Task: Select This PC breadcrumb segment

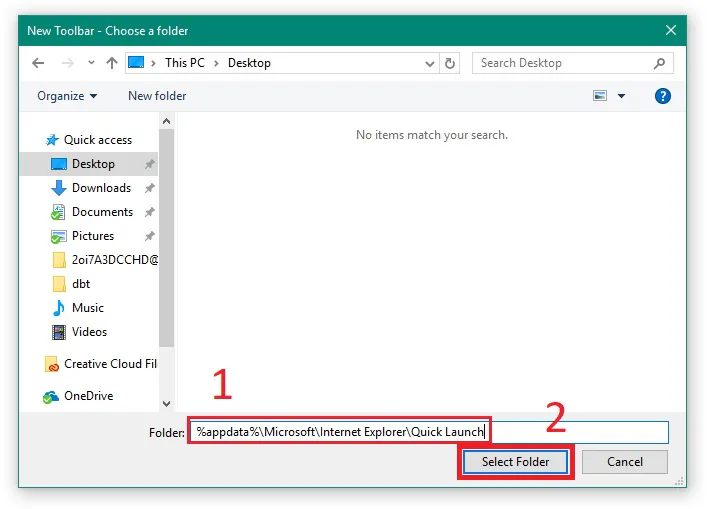Action: pyautogui.click(x=185, y=62)
